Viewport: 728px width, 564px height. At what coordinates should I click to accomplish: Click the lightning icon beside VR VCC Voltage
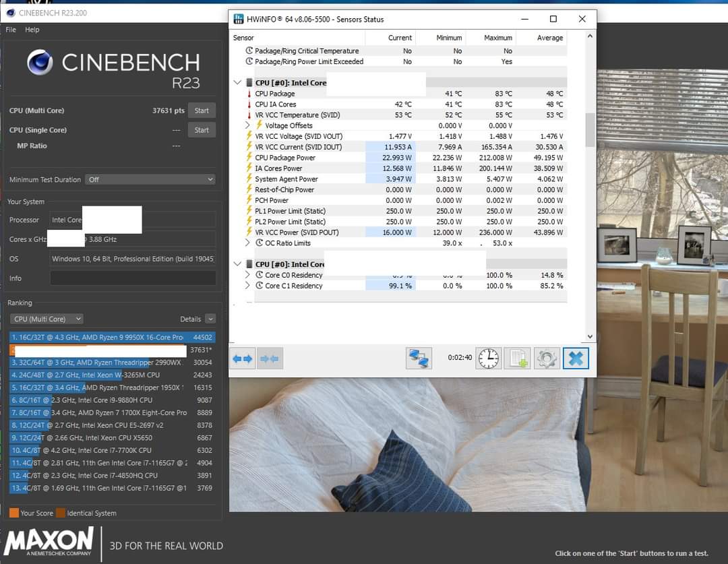point(249,136)
